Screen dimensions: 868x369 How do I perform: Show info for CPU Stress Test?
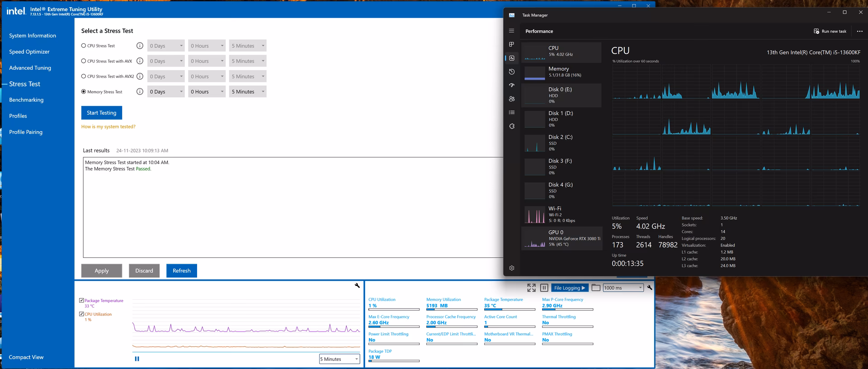click(x=140, y=46)
